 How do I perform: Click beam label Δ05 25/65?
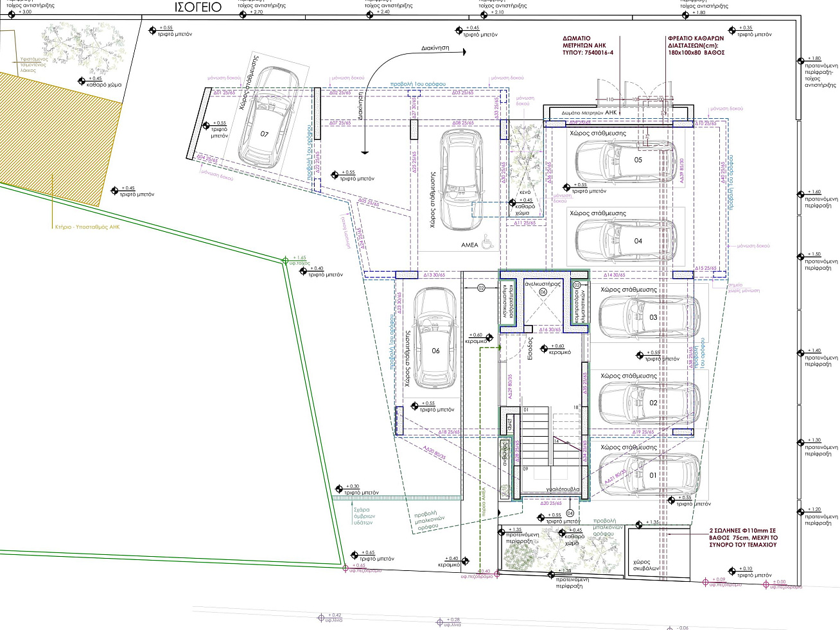368,202
